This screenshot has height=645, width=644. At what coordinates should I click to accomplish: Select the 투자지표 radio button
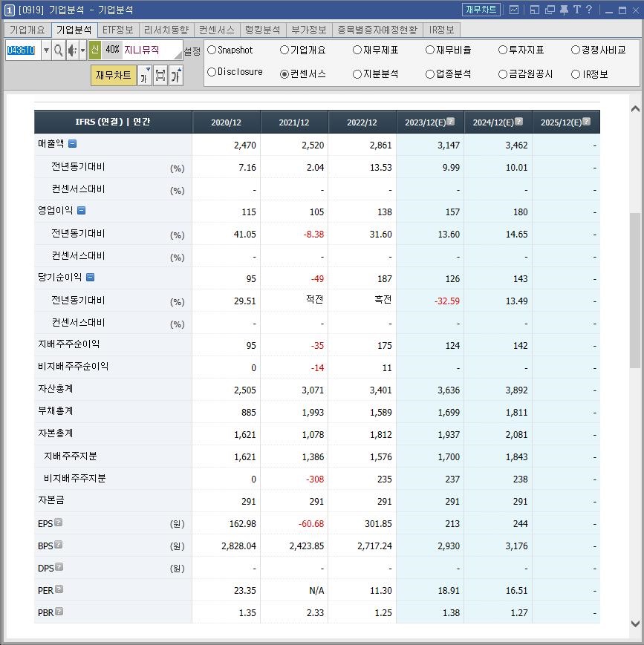click(502, 50)
